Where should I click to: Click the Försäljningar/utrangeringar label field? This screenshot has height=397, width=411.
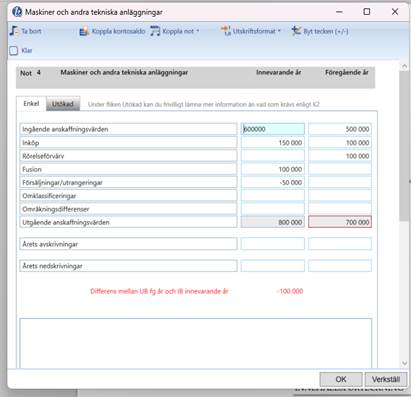click(128, 182)
